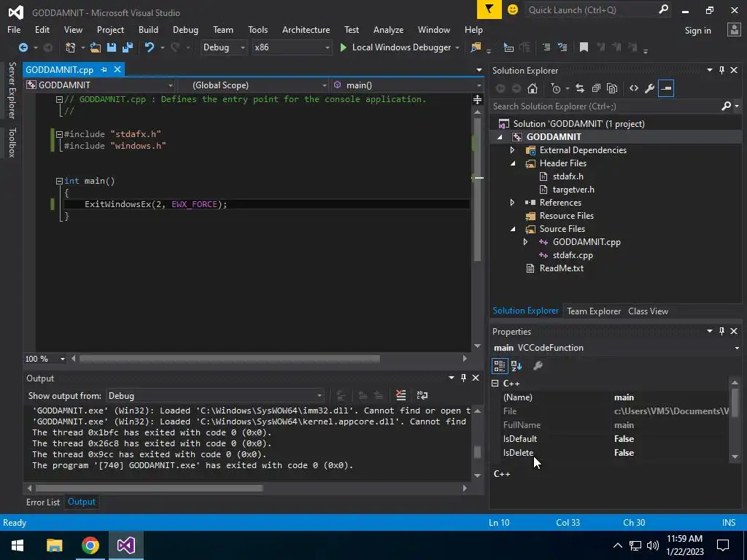This screenshot has height=560, width=747.
Task: Click the Quick Launch search field
Action: click(591, 9)
